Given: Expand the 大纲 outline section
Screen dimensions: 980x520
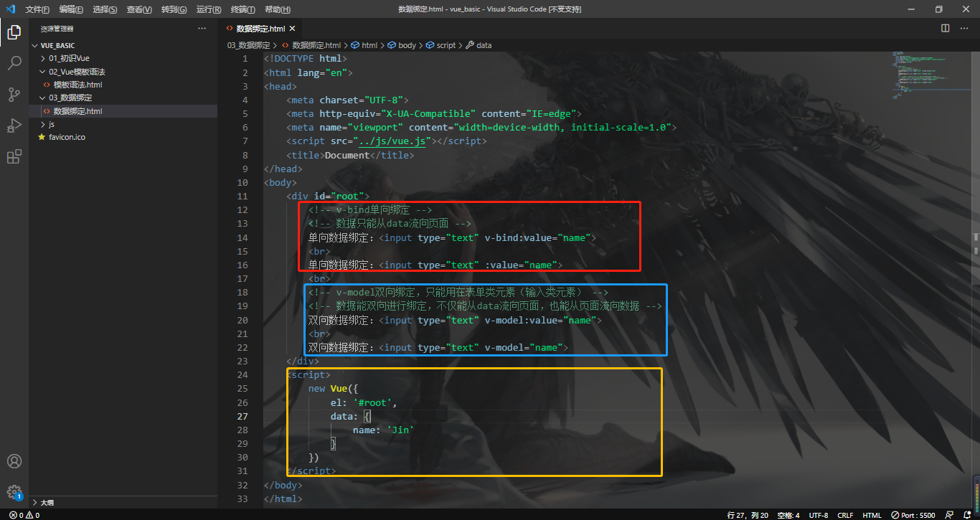Looking at the screenshot, I should [36, 503].
